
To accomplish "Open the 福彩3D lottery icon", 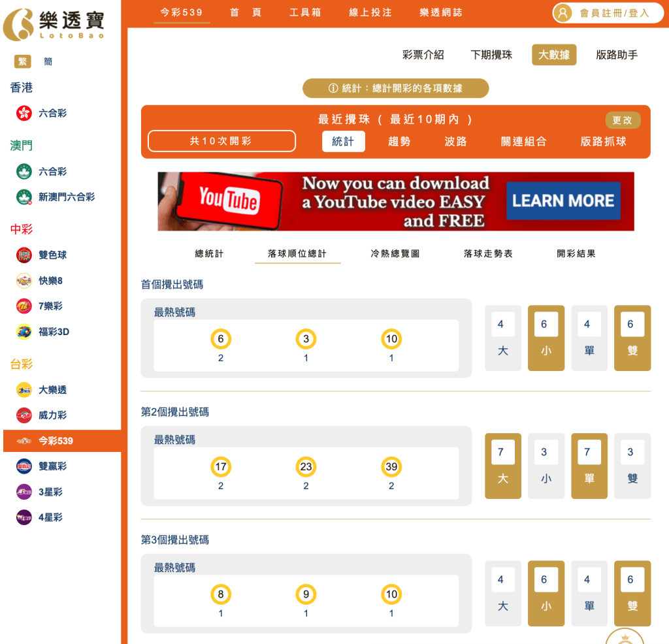I will [24, 332].
